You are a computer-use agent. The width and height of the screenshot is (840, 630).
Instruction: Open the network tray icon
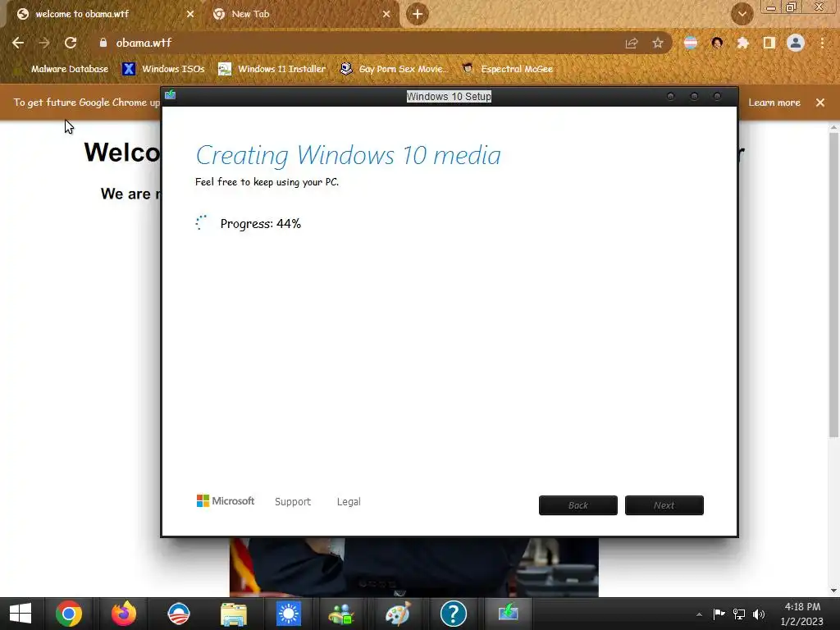(x=739, y=614)
